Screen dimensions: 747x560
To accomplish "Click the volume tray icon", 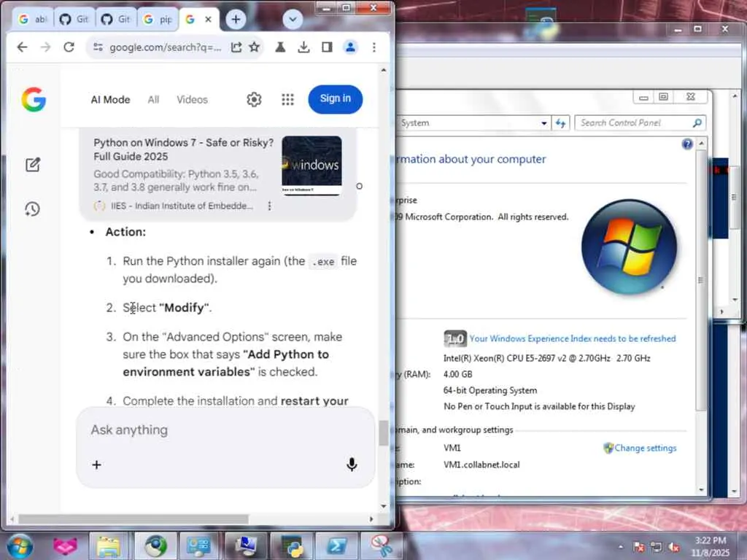I will (x=673, y=547).
